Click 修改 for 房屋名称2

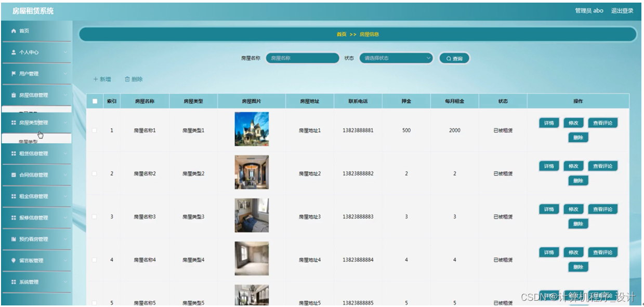[x=573, y=166]
